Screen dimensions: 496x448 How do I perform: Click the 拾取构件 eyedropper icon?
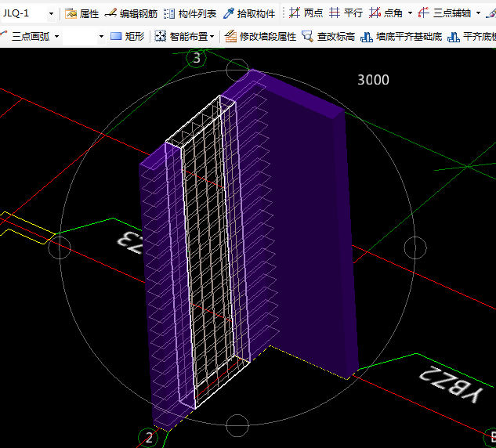[228, 13]
